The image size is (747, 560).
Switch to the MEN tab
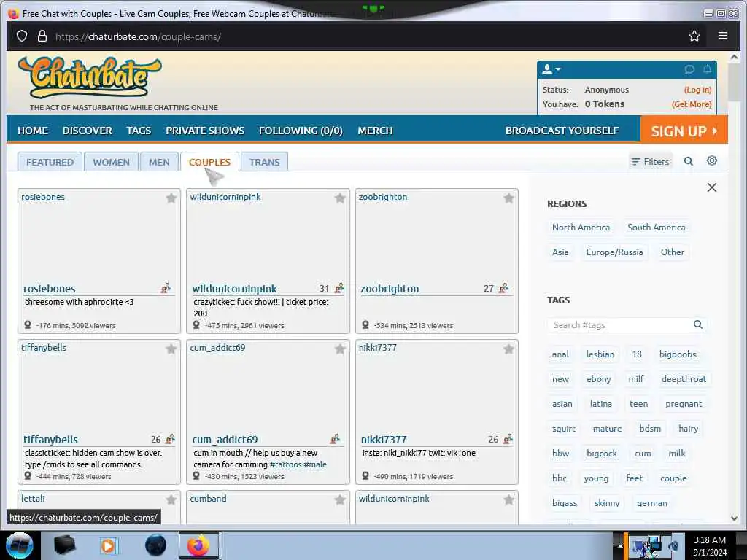[x=159, y=162]
